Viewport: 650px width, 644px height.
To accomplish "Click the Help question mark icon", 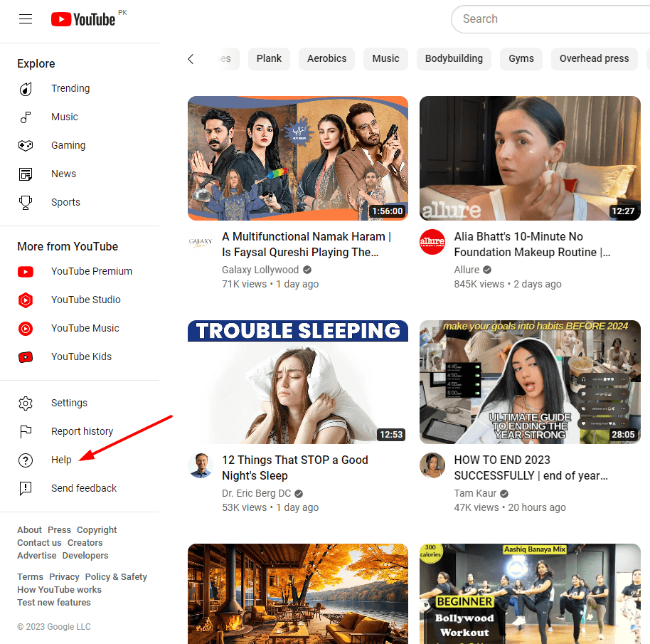I will coord(26,460).
